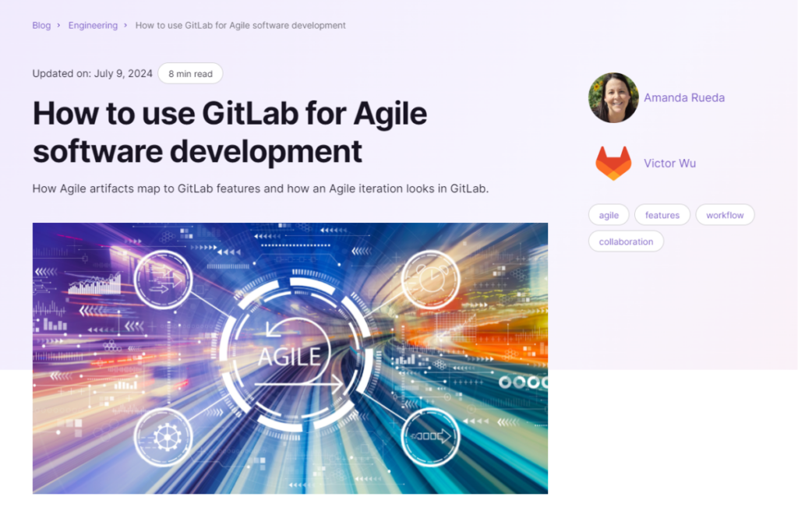This screenshot has height=532, width=798.
Task: Select the agile tag pill
Action: coord(609,214)
